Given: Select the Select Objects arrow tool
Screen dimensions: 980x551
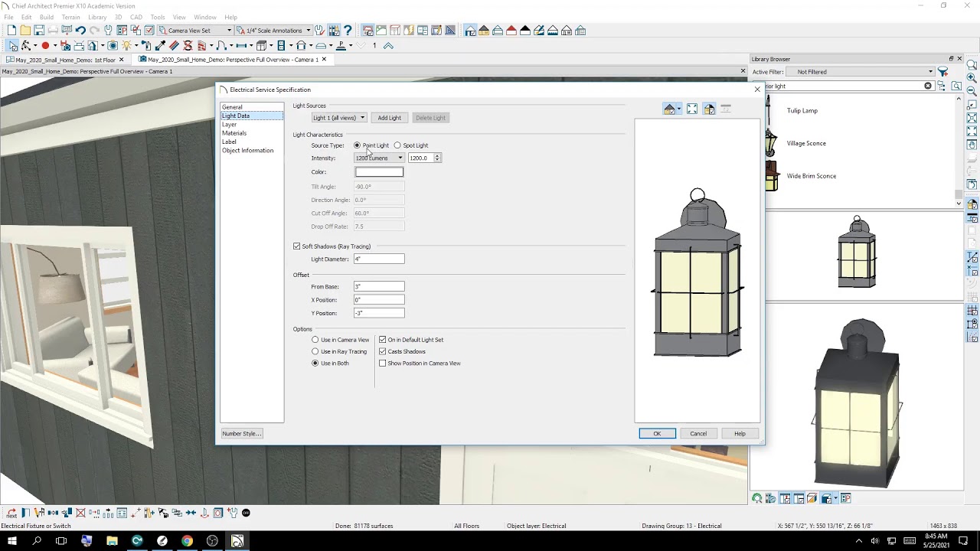Looking at the screenshot, I should [x=13, y=46].
